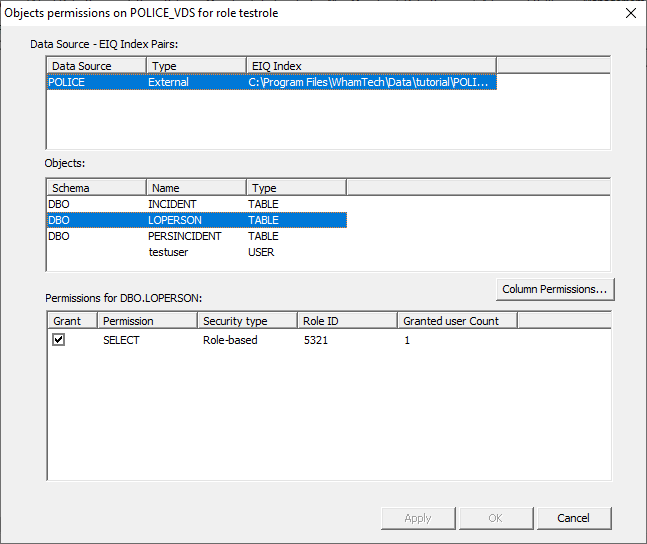Sort objects by Name column header
This screenshot has width=647, height=544.
(196, 188)
